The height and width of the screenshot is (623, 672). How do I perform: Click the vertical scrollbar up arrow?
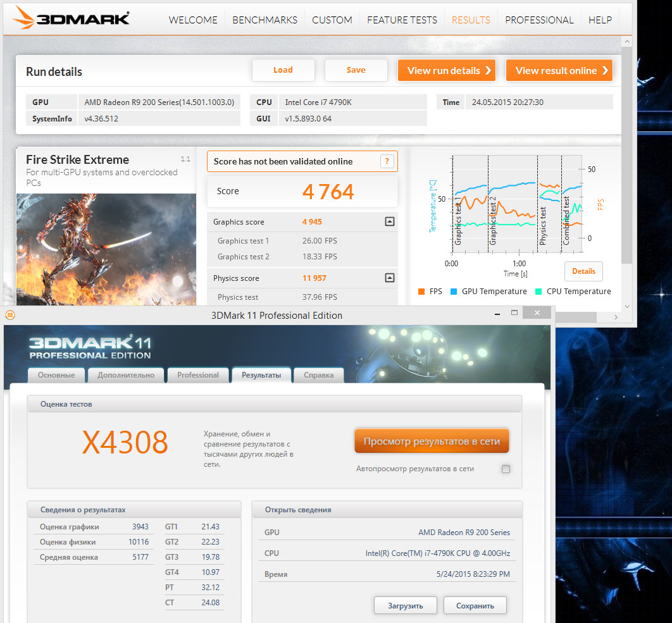click(627, 42)
